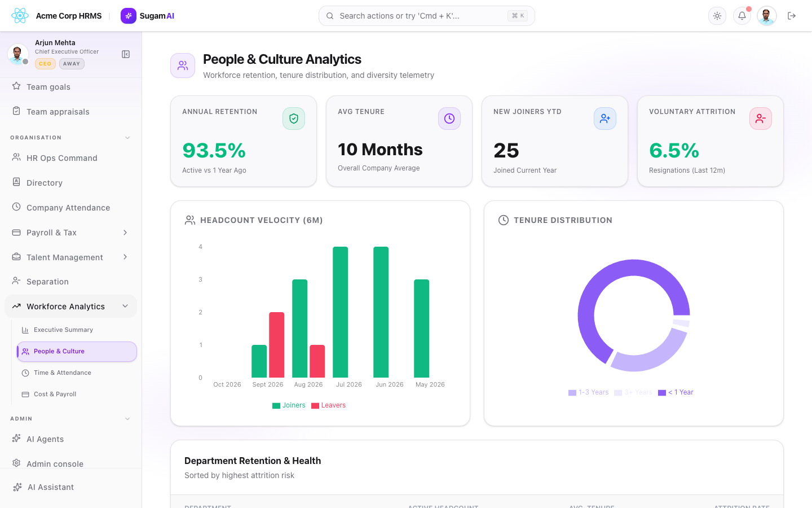The width and height of the screenshot is (812, 508).
Task: Launch the AI Assistant
Action: pyautogui.click(x=71, y=487)
